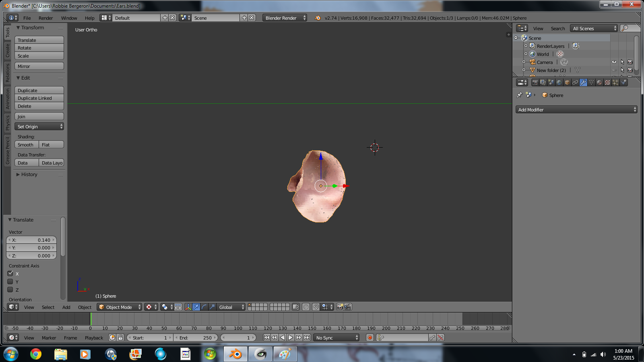The height and width of the screenshot is (362, 644).
Task: Uncheck the X constraint axis checkbox
Action: (10, 274)
